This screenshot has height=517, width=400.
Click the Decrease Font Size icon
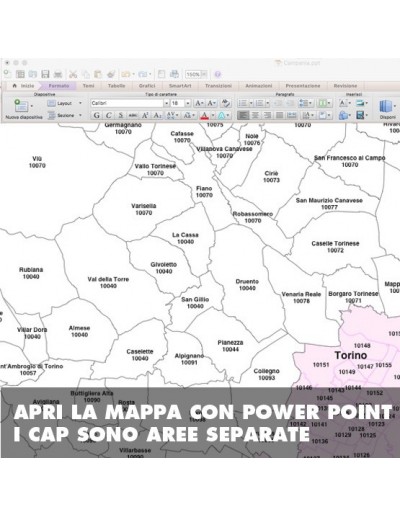211,103
